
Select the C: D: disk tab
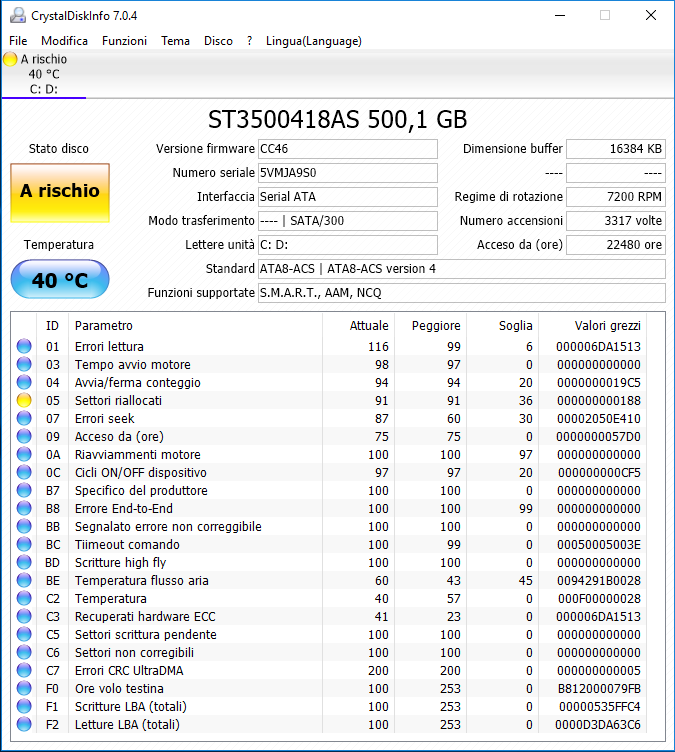point(44,74)
